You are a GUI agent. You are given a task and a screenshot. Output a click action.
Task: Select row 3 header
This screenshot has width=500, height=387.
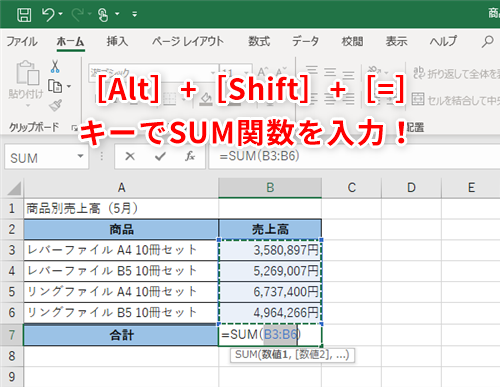pos(12,250)
